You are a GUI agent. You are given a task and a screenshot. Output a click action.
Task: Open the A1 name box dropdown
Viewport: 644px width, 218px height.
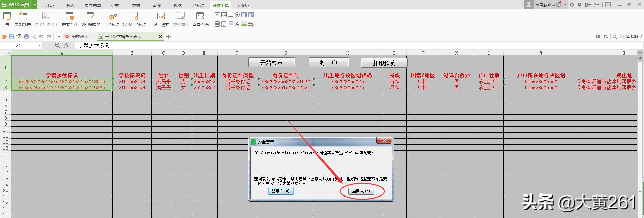point(40,46)
